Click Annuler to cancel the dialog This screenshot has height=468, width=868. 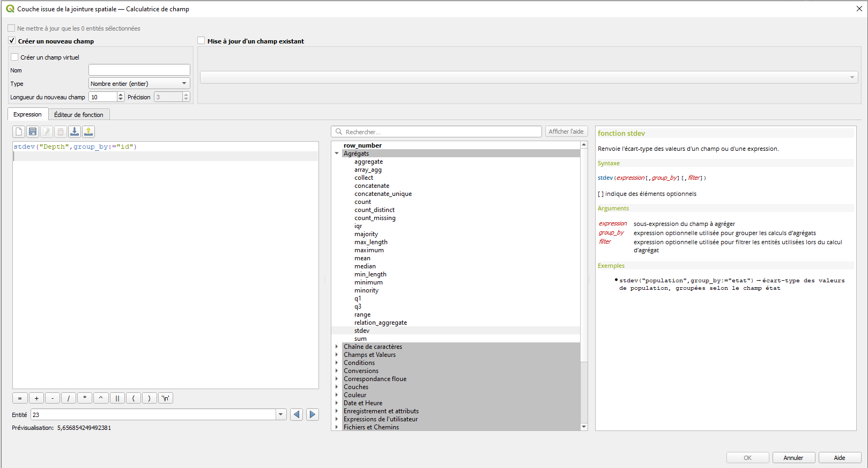pos(793,458)
